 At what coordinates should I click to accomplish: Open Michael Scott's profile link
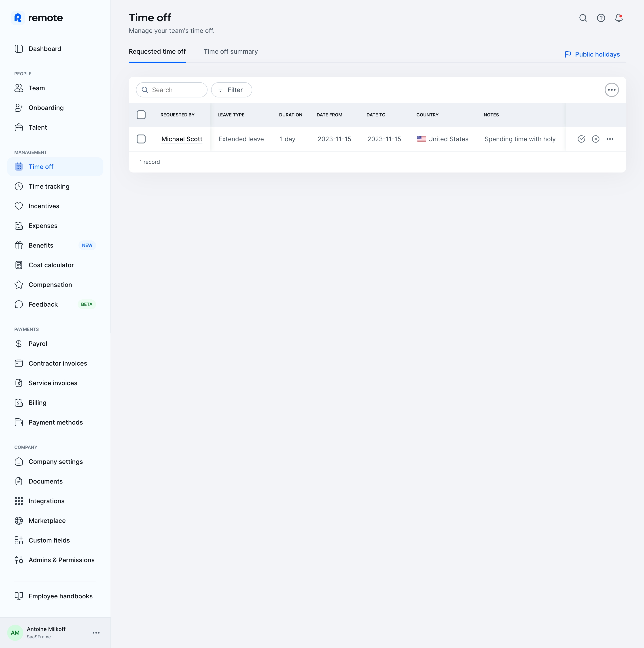point(182,139)
